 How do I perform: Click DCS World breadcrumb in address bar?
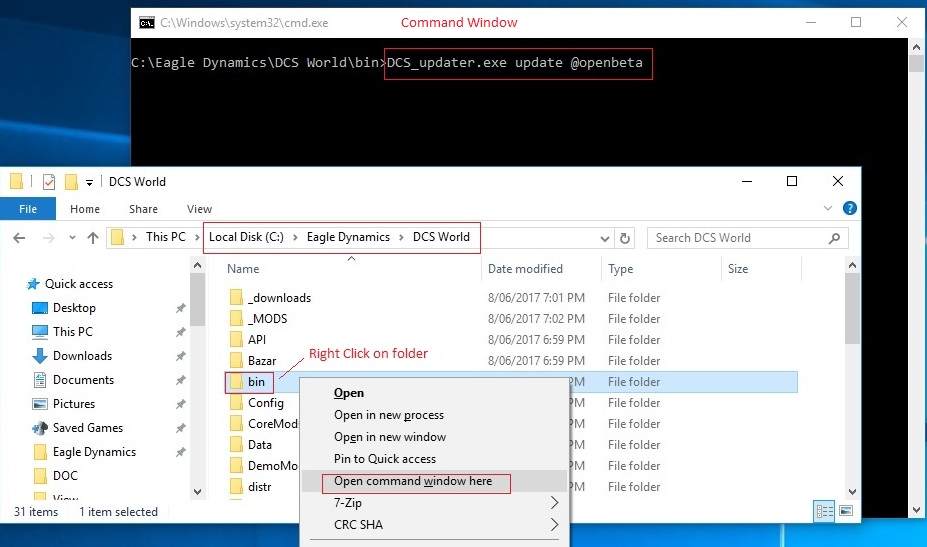[x=441, y=237]
